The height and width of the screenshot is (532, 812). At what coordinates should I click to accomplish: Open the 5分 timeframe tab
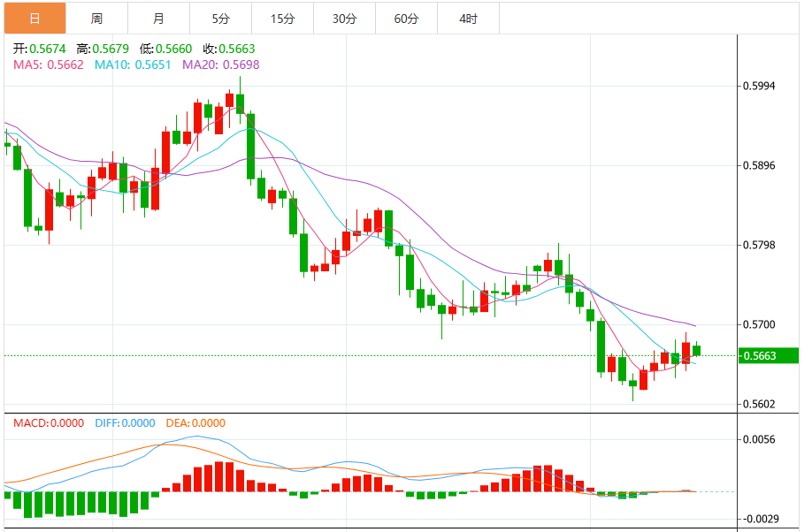(x=220, y=19)
